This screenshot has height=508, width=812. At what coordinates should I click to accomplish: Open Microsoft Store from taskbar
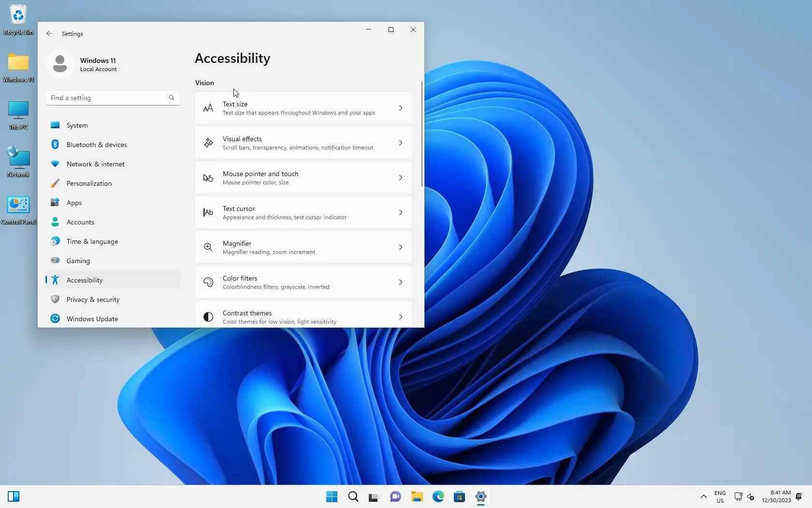pos(460,497)
